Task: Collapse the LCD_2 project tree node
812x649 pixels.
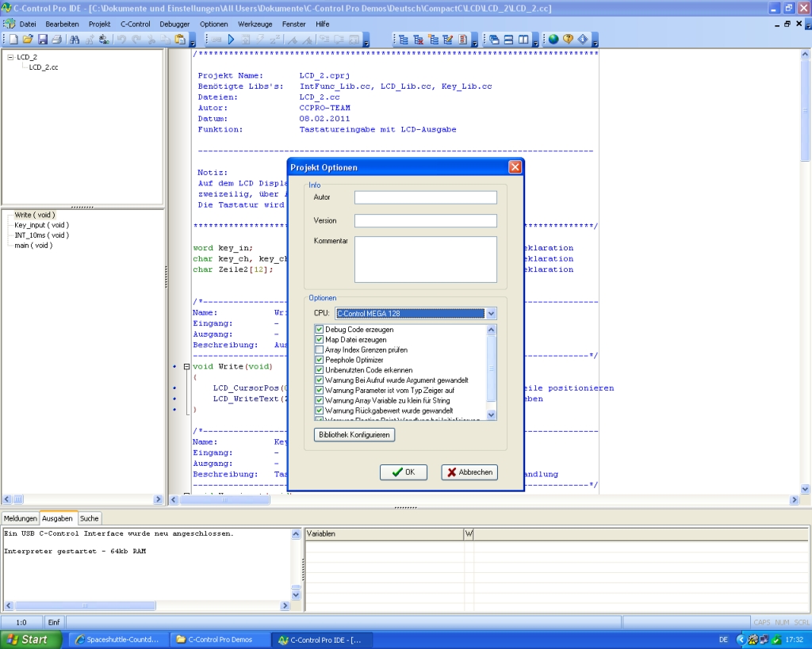Action: point(10,57)
